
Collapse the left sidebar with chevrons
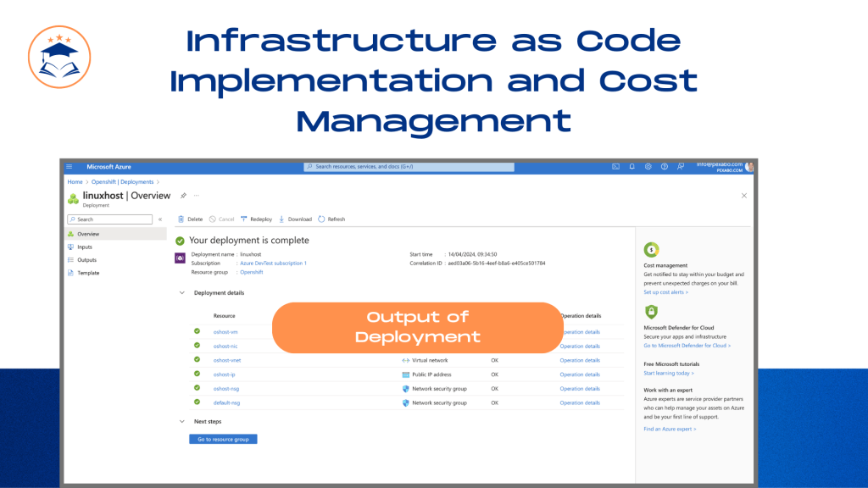coord(160,219)
